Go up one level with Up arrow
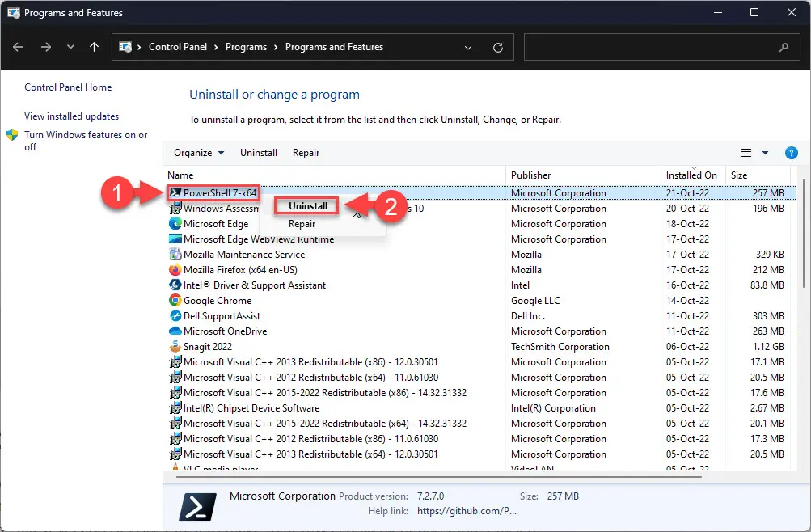 click(94, 47)
